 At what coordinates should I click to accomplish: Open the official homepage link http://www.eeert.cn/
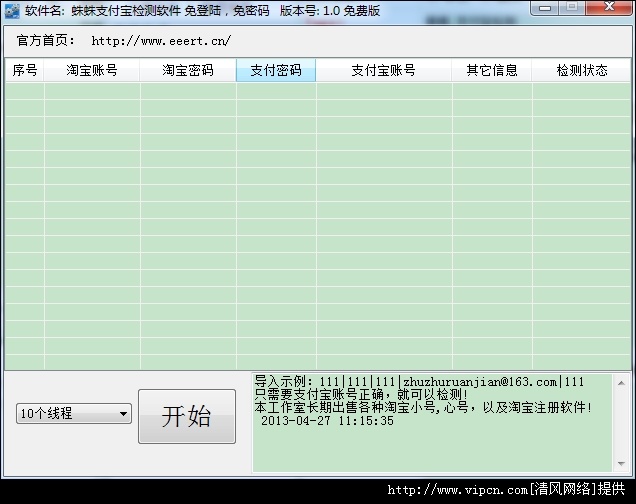pyautogui.click(x=161, y=41)
